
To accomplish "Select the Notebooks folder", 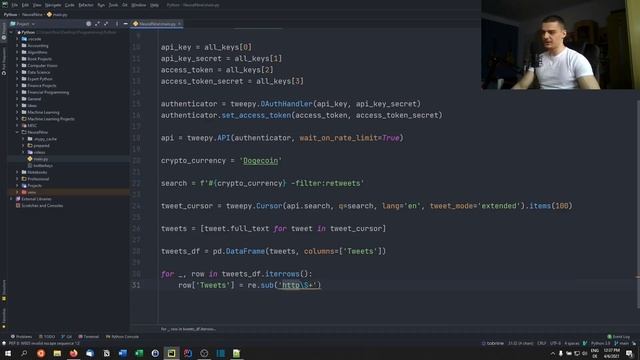I will [x=37, y=172].
